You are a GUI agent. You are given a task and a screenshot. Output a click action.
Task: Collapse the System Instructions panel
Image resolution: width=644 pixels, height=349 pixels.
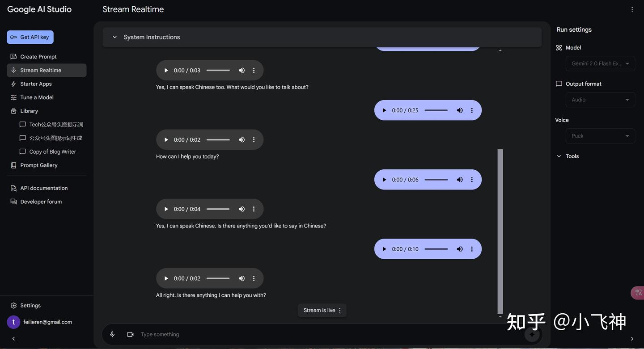pos(114,37)
